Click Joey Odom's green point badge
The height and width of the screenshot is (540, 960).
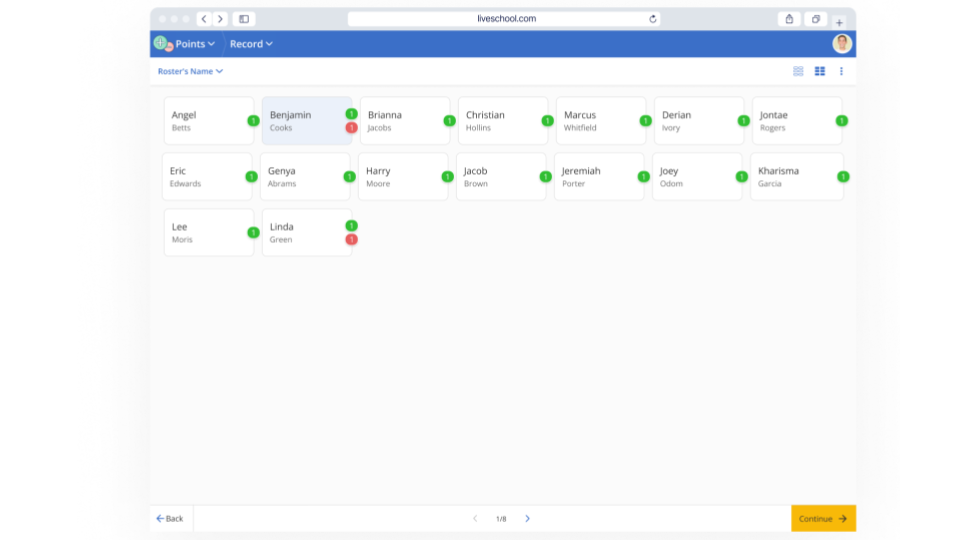[x=741, y=176]
